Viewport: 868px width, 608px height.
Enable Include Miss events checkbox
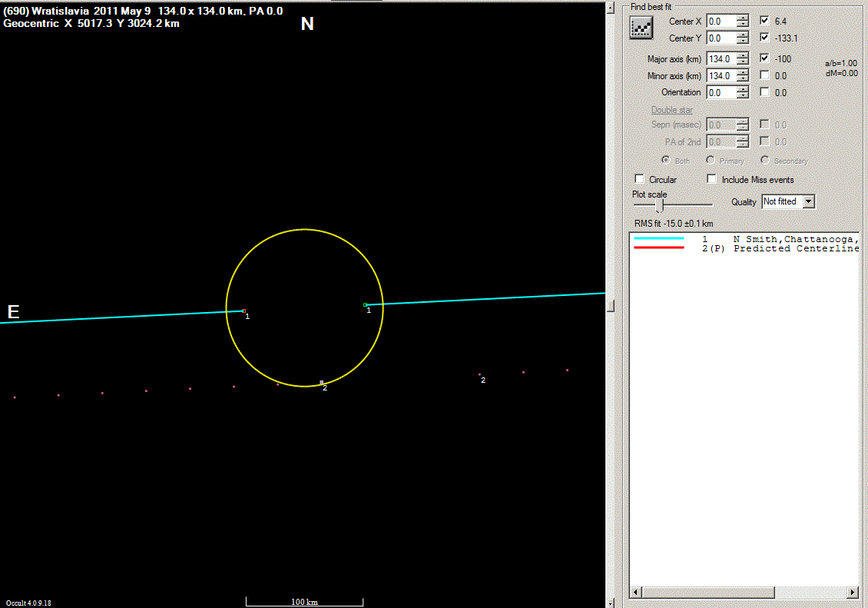point(712,179)
